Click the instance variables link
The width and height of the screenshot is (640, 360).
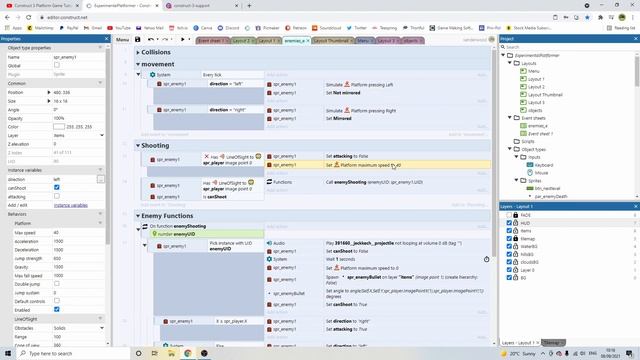(71, 205)
